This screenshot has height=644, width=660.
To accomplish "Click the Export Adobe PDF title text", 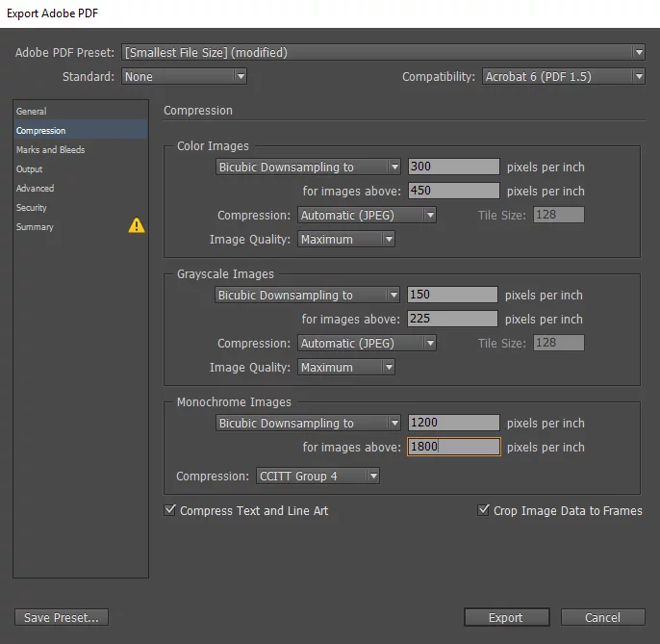I will point(53,13).
